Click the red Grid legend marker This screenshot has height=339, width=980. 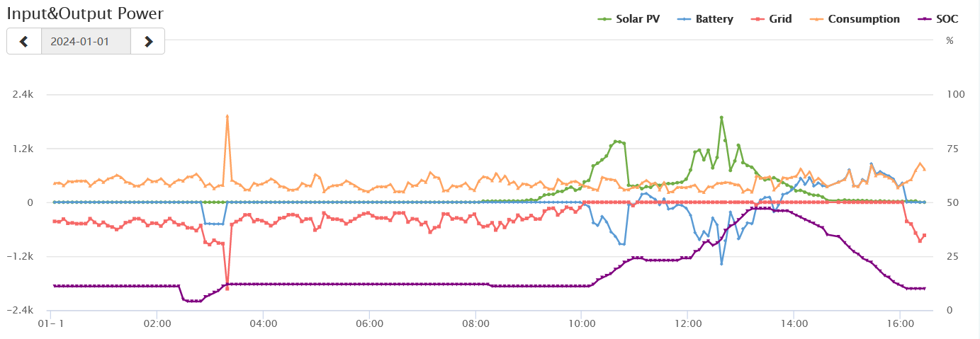757,19
